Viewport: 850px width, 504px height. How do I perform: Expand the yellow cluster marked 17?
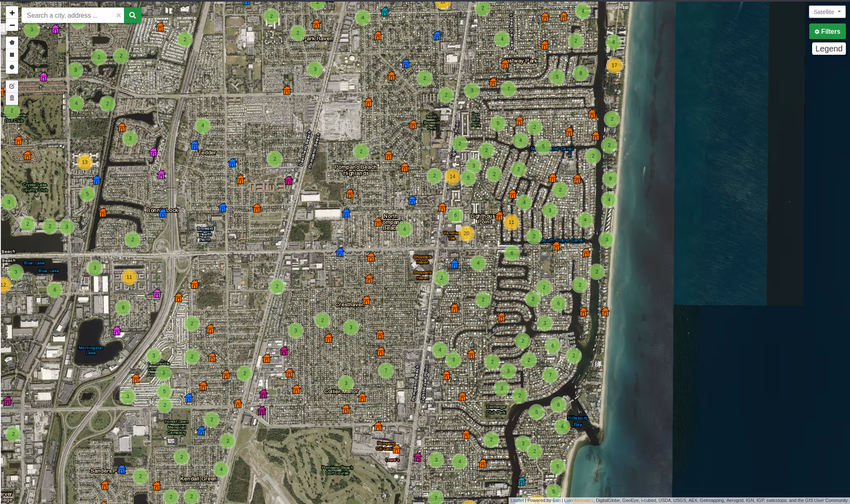[614, 65]
